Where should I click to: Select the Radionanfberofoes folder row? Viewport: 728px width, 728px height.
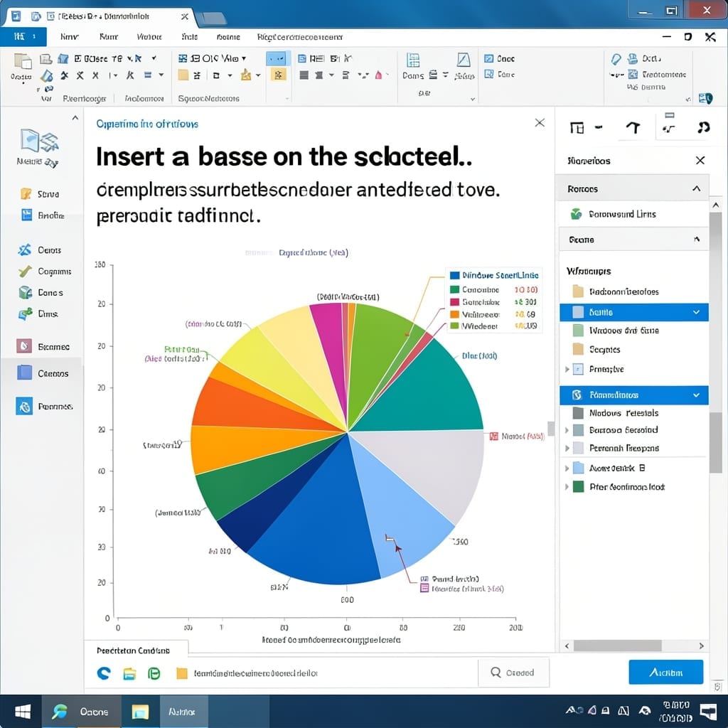[x=633, y=291]
